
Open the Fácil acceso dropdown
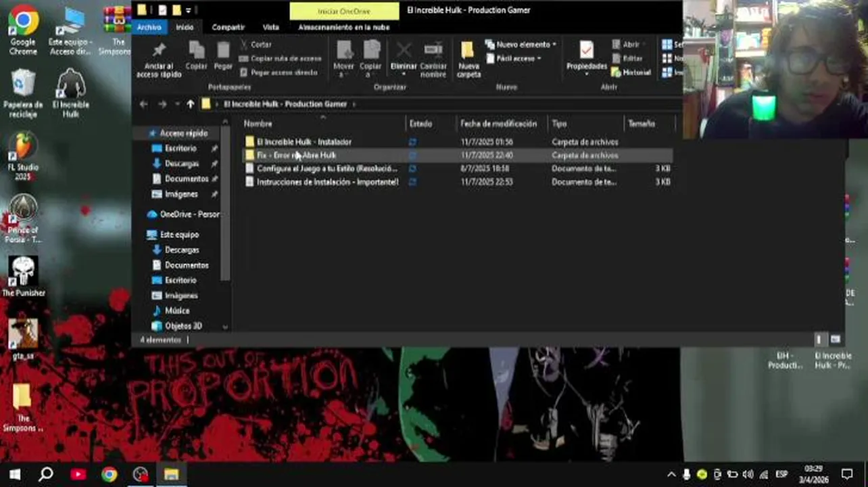pyautogui.click(x=514, y=59)
